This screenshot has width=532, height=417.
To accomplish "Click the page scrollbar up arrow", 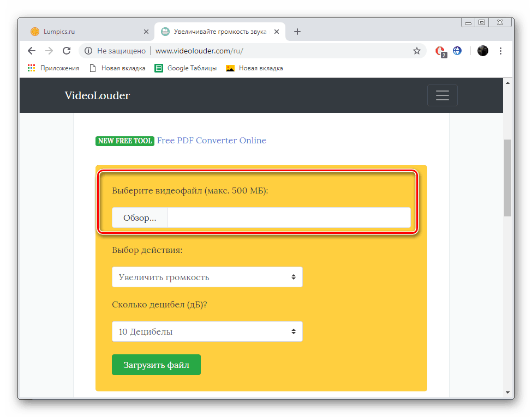I will click(x=507, y=83).
